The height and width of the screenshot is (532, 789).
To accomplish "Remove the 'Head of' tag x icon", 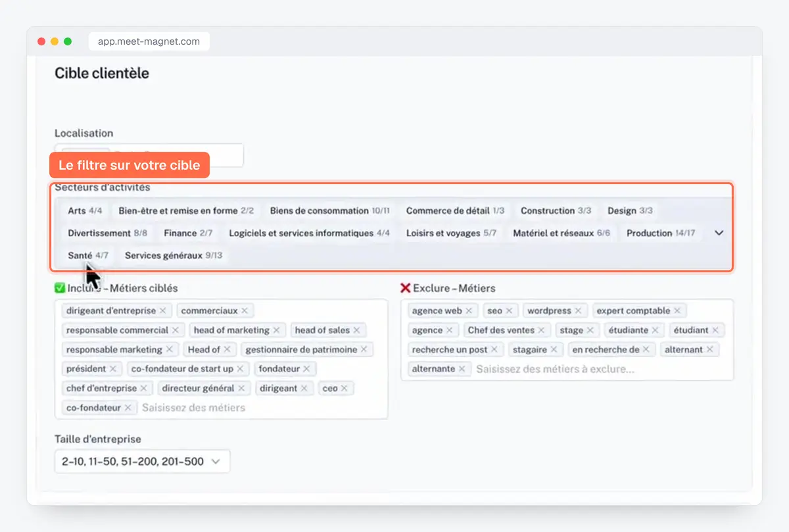I will point(227,349).
